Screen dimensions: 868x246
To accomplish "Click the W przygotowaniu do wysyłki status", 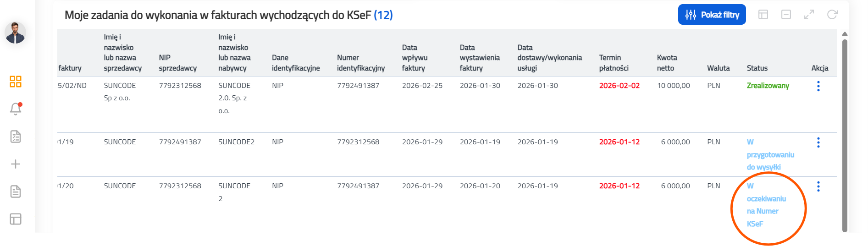I will click(x=770, y=155).
